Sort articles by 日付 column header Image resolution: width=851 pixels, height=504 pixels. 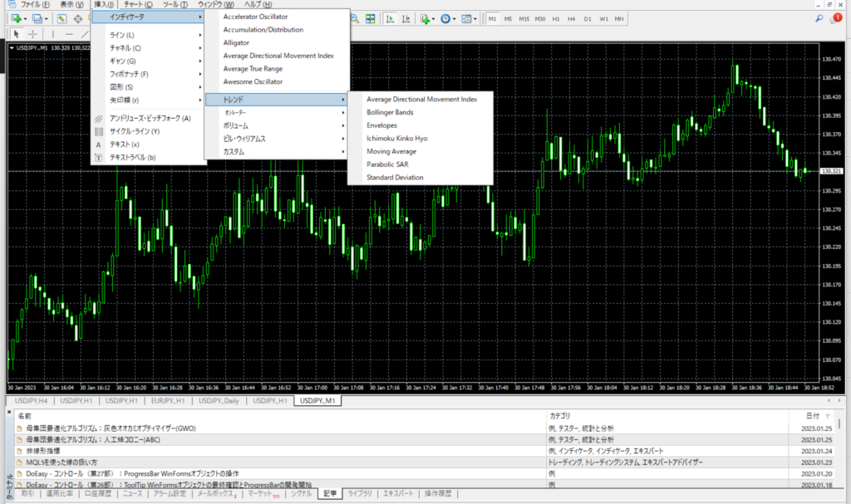(813, 416)
